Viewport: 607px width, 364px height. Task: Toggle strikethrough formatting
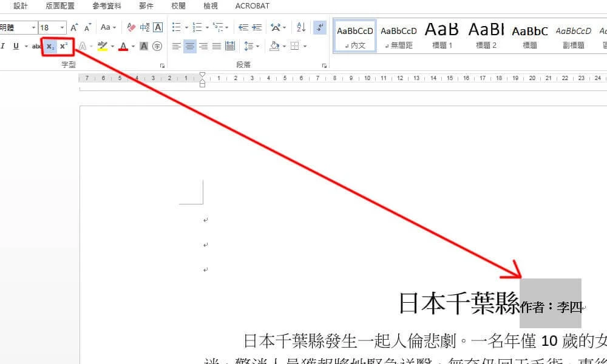tap(36, 47)
